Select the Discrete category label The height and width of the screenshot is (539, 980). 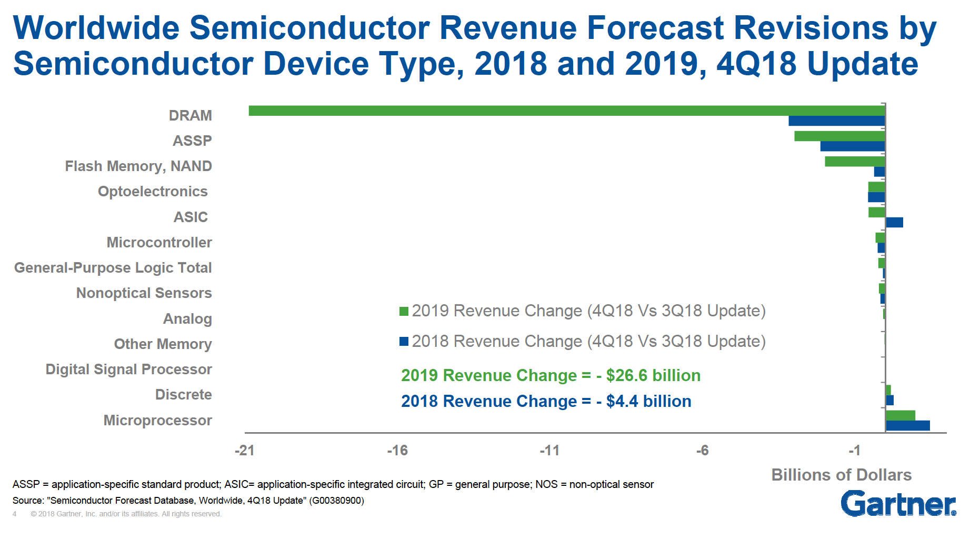coord(183,395)
